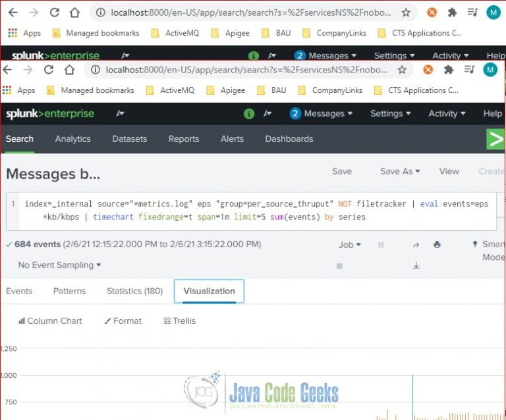Print the search results

coord(437,245)
